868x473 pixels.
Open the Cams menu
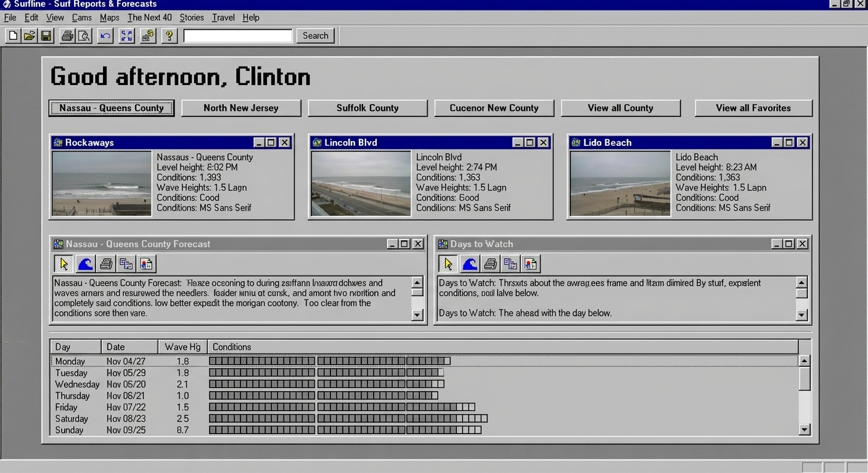pyautogui.click(x=81, y=18)
